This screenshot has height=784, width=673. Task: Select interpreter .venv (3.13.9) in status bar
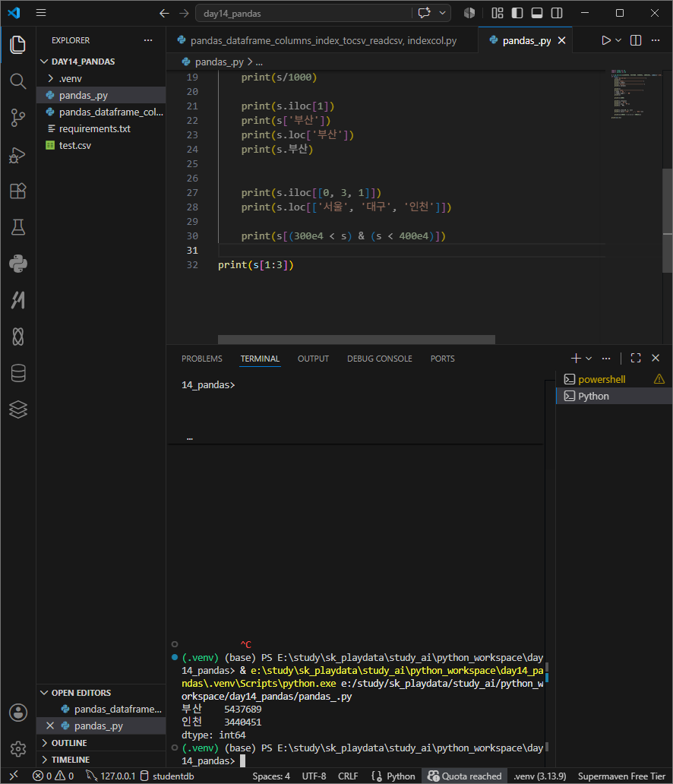(x=539, y=776)
